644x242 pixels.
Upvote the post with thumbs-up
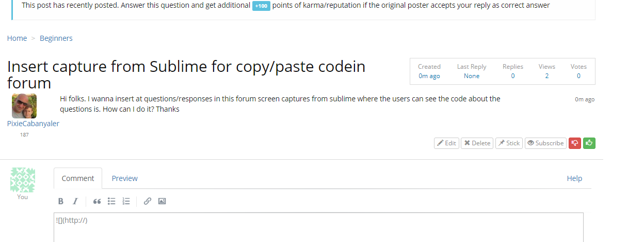point(589,143)
